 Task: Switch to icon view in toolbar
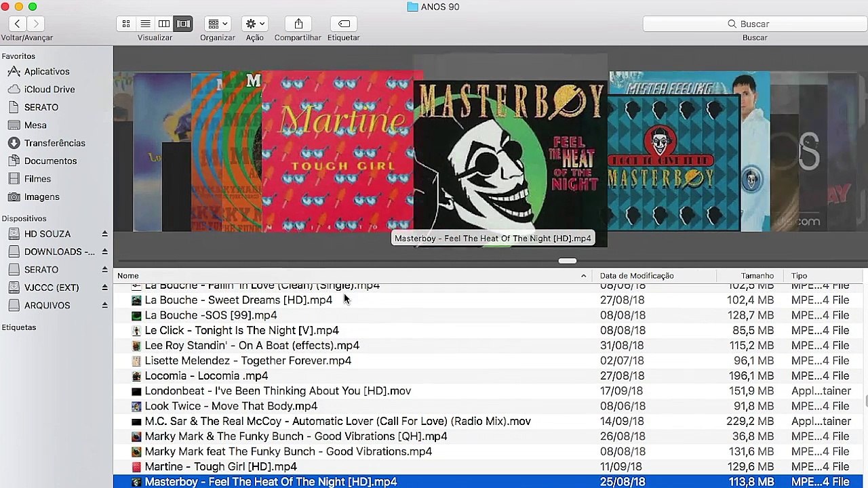click(126, 24)
